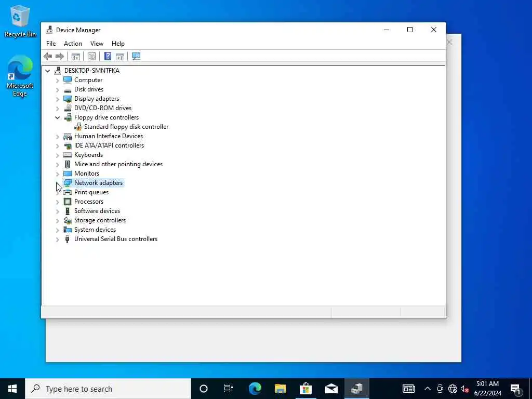Open the notification center icon
Screen dimensions: 532x399
(516, 389)
